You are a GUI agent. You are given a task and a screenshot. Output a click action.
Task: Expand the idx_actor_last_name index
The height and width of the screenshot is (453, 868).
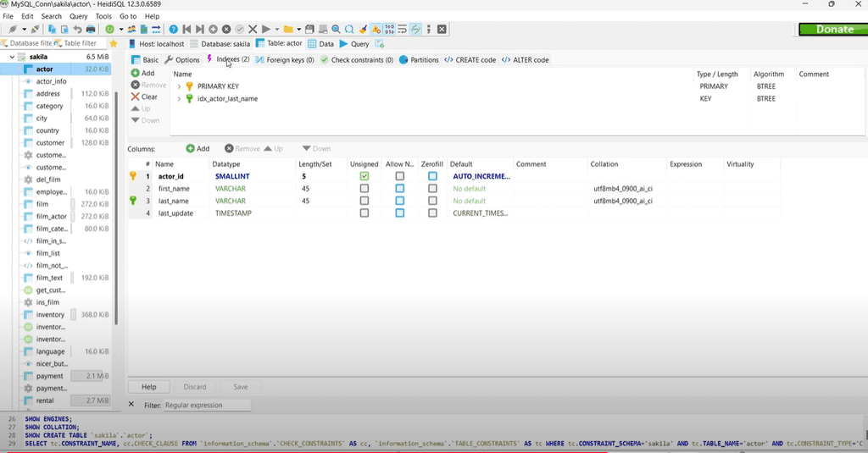[179, 99]
